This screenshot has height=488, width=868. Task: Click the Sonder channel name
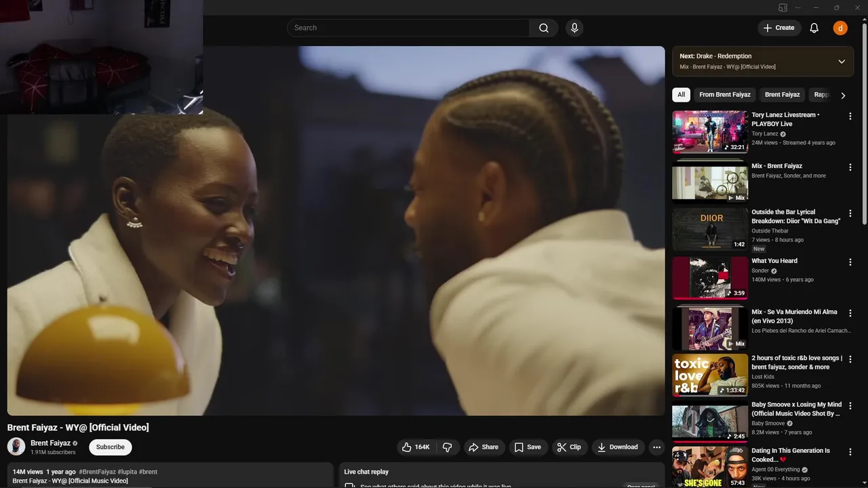tap(760, 271)
